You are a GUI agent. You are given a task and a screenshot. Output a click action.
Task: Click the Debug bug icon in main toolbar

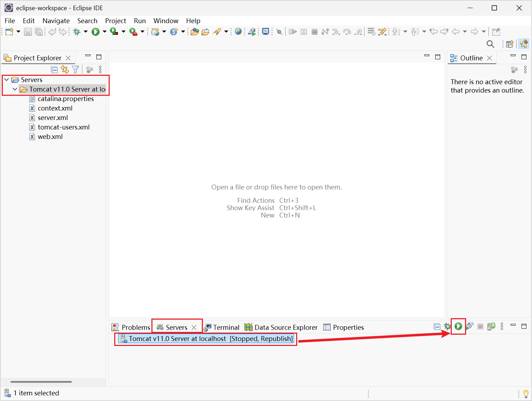point(77,32)
